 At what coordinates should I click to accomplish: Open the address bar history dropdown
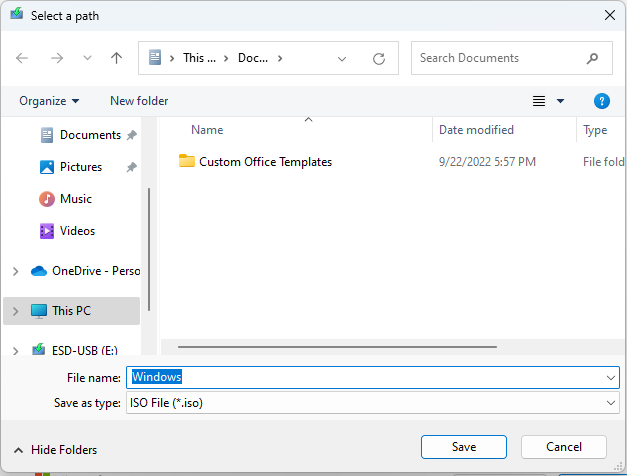(x=343, y=59)
